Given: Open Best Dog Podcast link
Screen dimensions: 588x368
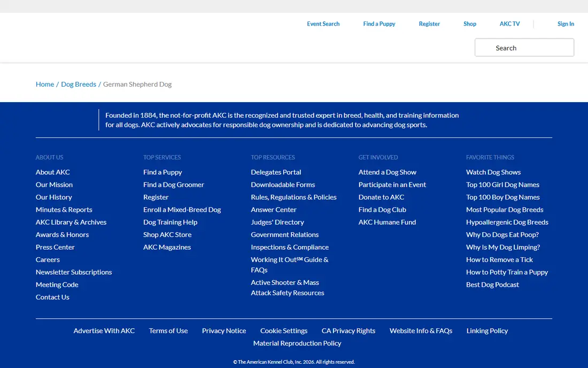Looking at the screenshot, I should pyautogui.click(x=492, y=285).
